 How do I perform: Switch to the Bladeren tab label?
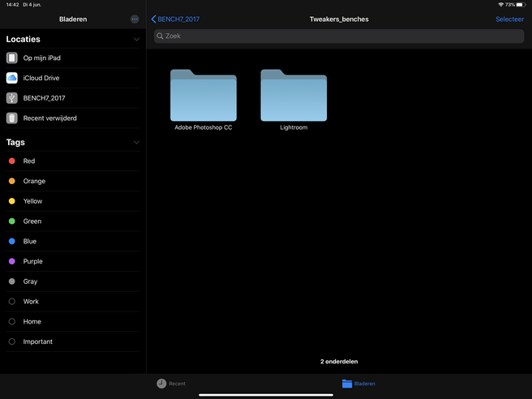click(x=365, y=384)
